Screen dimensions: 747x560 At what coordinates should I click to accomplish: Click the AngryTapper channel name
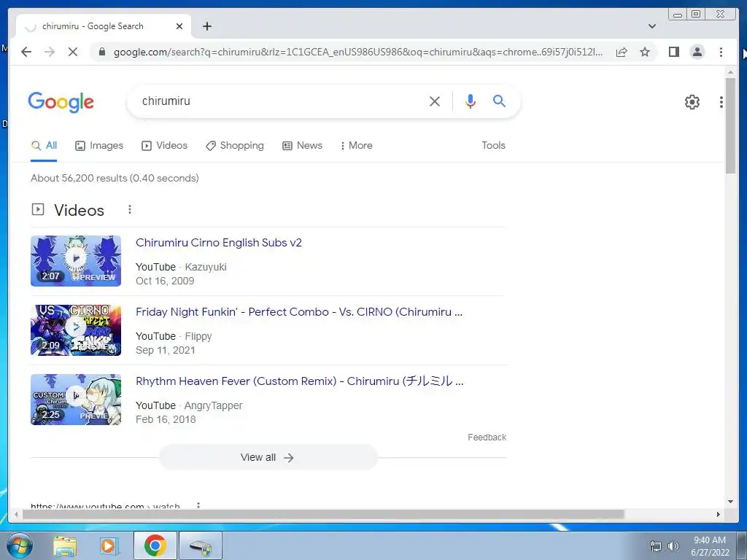pos(214,405)
